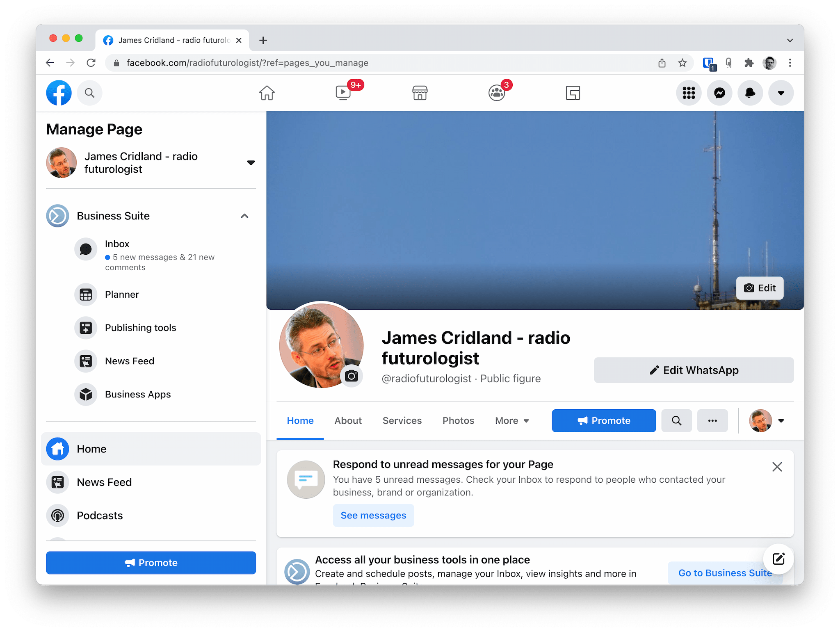Screen dimensions: 840x632
Task: Click the floating new message compose icon
Action: point(778,559)
